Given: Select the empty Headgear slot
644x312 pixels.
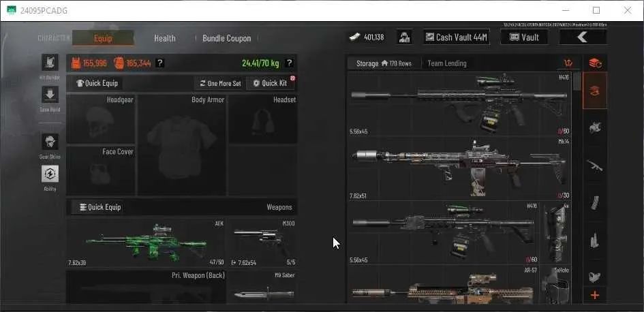Looking at the screenshot, I should [x=101, y=119].
